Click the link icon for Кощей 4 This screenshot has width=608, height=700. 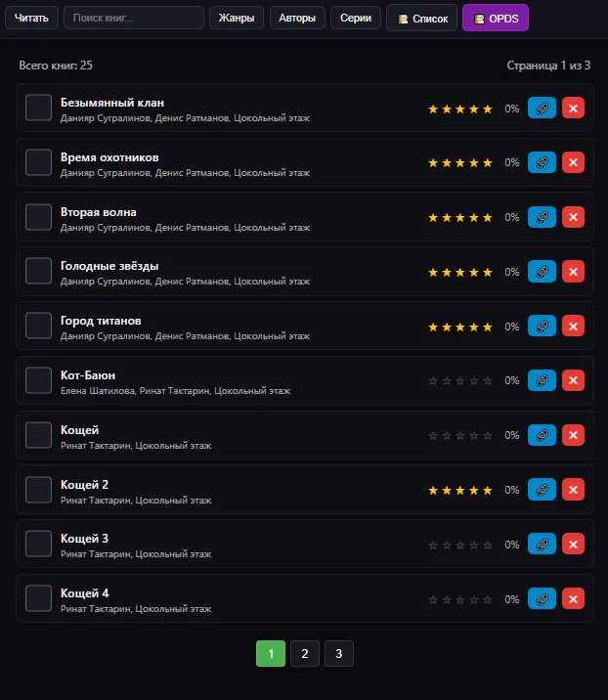point(542,598)
